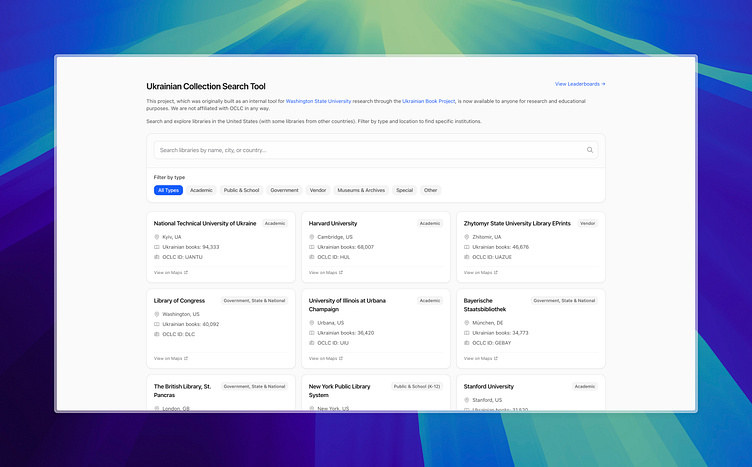752x467 pixels.
Task: Filter libraries by Academic type
Action: 201,190
